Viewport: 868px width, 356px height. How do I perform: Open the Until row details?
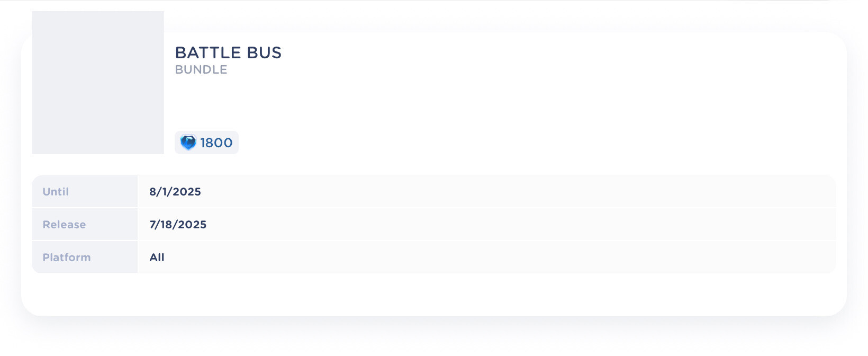click(434, 191)
